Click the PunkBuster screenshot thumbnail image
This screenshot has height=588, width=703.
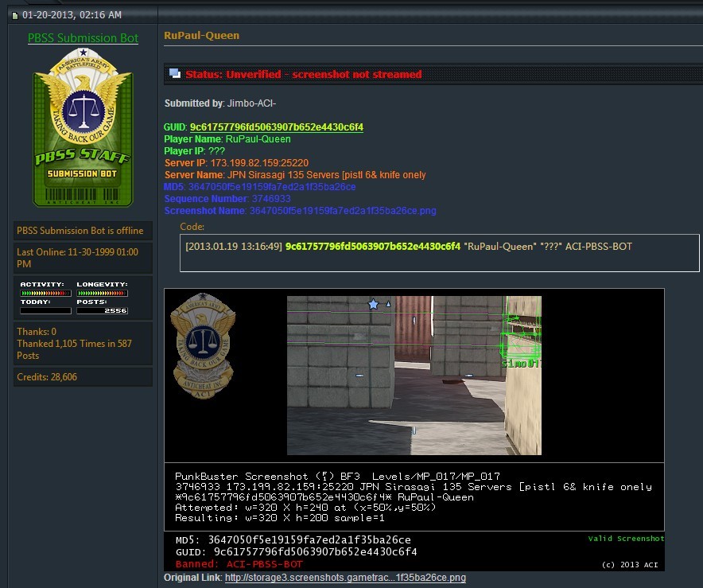click(414, 376)
